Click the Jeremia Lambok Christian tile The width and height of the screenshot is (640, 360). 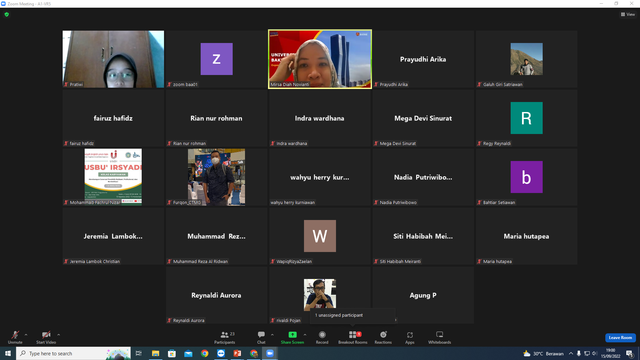tap(113, 236)
